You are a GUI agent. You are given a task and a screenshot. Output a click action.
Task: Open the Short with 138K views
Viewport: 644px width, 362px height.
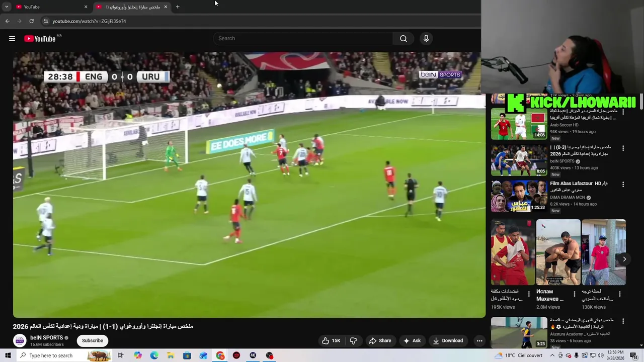click(x=604, y=252)
